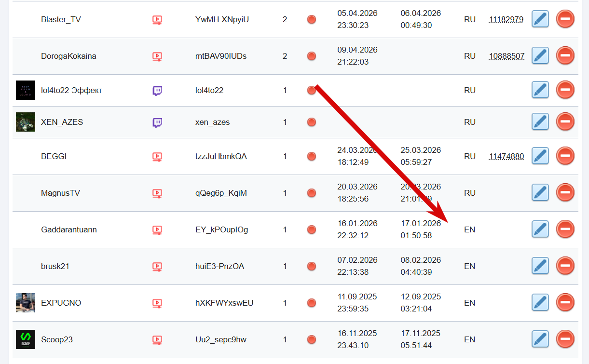This screenshot has height=364, width=589.
Task: Edit the Scoop23 entry
Action: [540, 339]
